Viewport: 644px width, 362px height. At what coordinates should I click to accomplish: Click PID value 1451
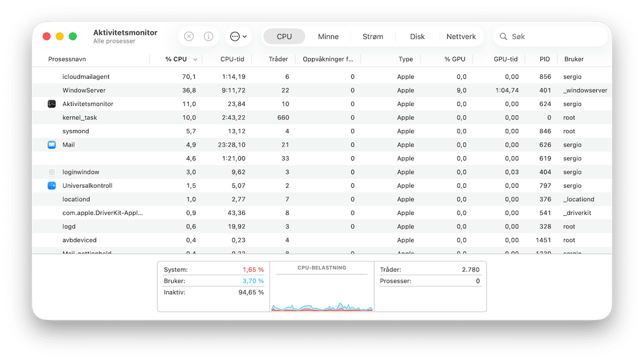[x=543, y=240]
